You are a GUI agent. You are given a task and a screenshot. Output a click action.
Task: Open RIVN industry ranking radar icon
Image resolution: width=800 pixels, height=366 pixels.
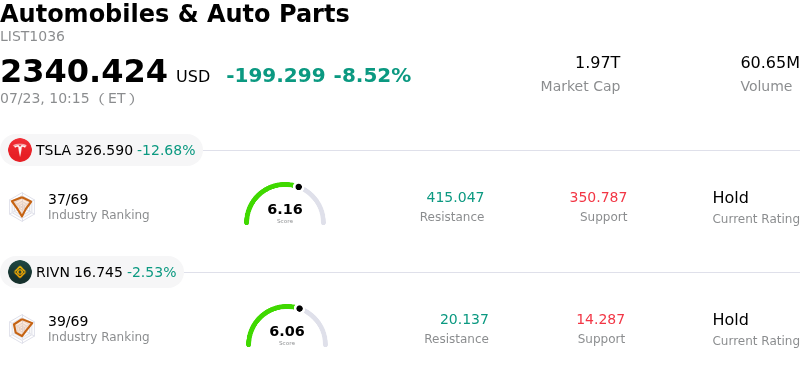click(22, 329)
